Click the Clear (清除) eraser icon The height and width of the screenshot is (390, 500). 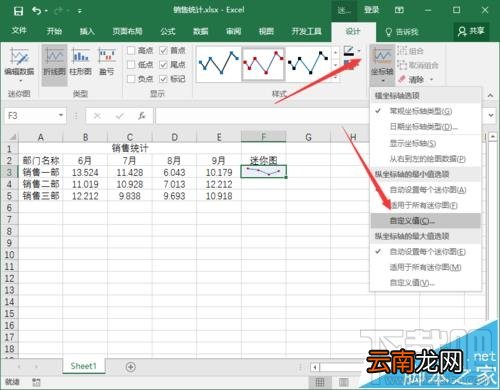(x=402, y=79)
